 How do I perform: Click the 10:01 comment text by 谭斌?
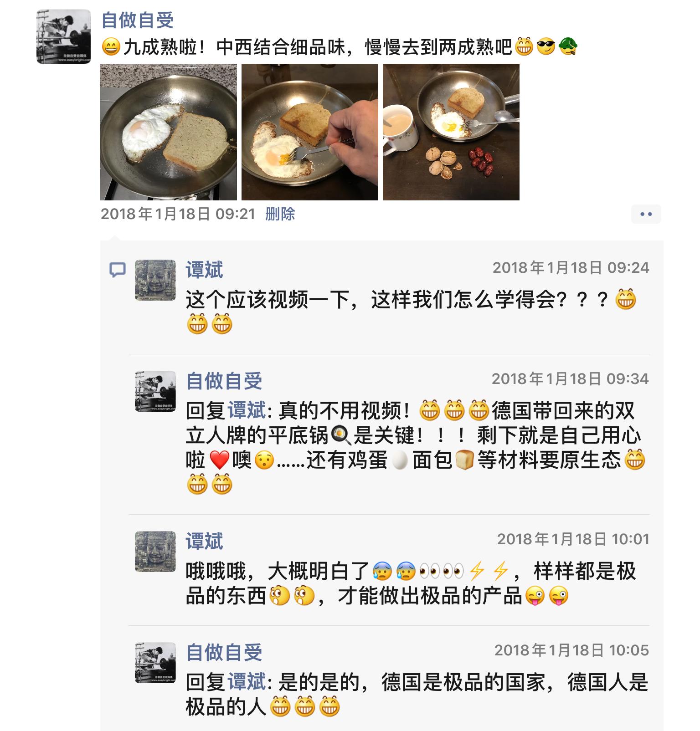411,583
